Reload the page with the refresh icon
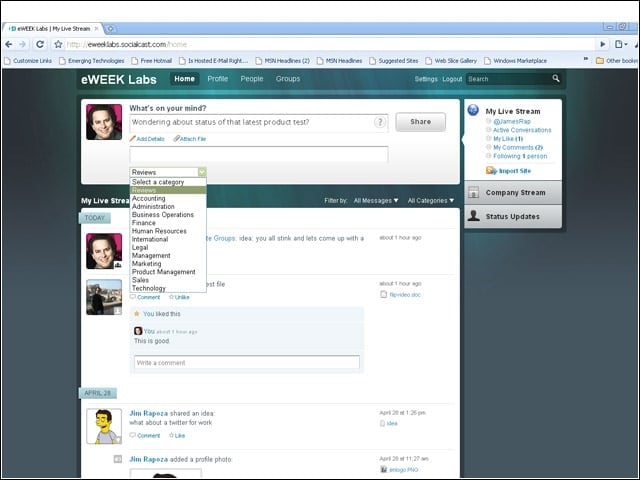The height and width of the screenshot is (480, 640). coord(40,44)
